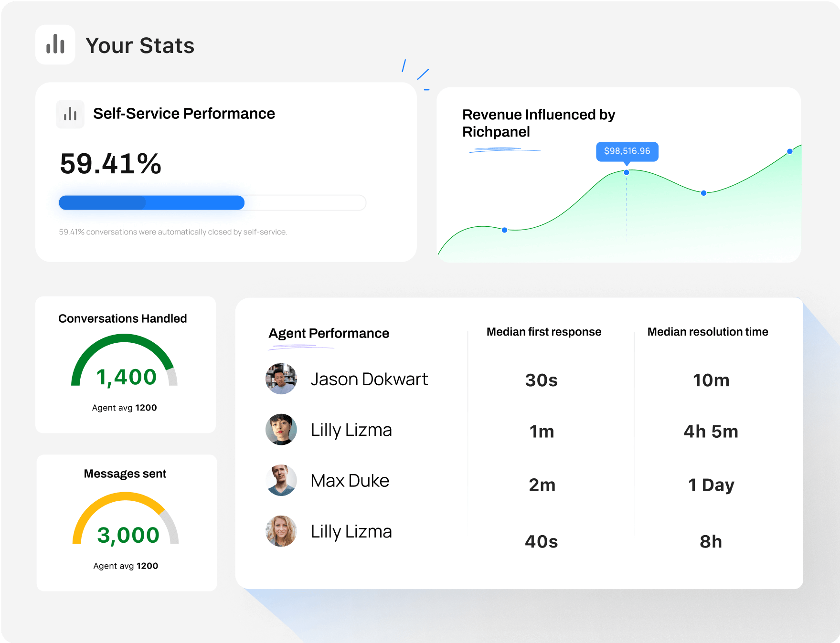The width and height of the screenshot is (840, 643).
Task: Click the 8h resolution time value
Action: (711, 542)
